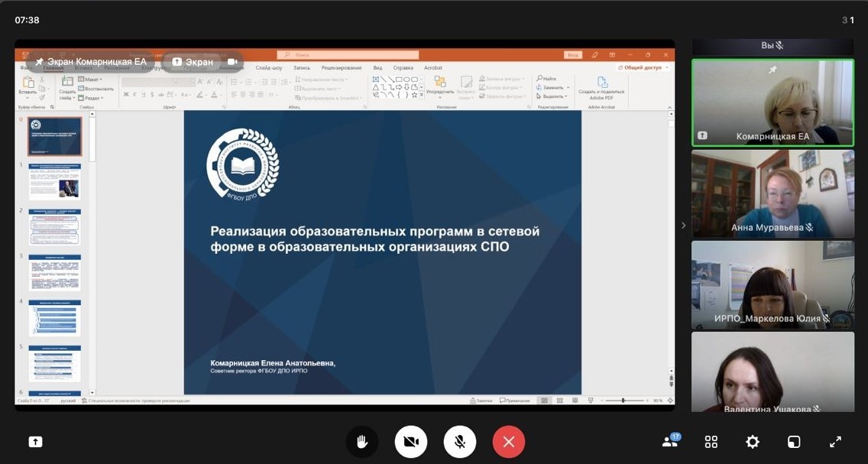The width and height of the screenshot is (868, 464).
Task: Open text highlight color picker
Action: coord(202,95)
